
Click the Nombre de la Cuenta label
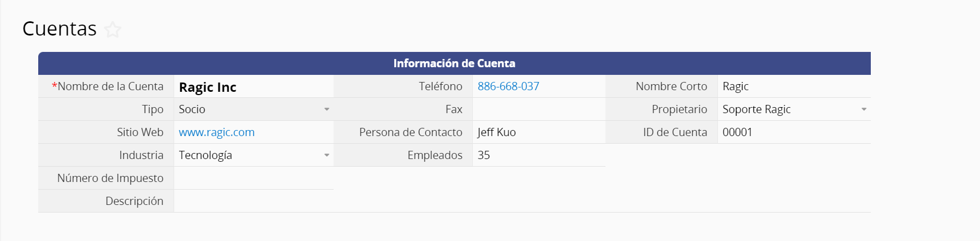(108, 86)
